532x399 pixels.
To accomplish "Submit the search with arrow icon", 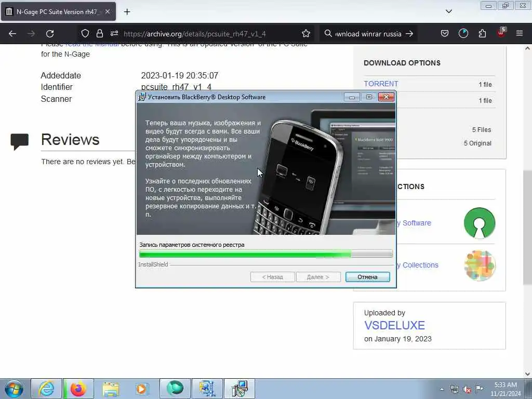I will [409, 34].
